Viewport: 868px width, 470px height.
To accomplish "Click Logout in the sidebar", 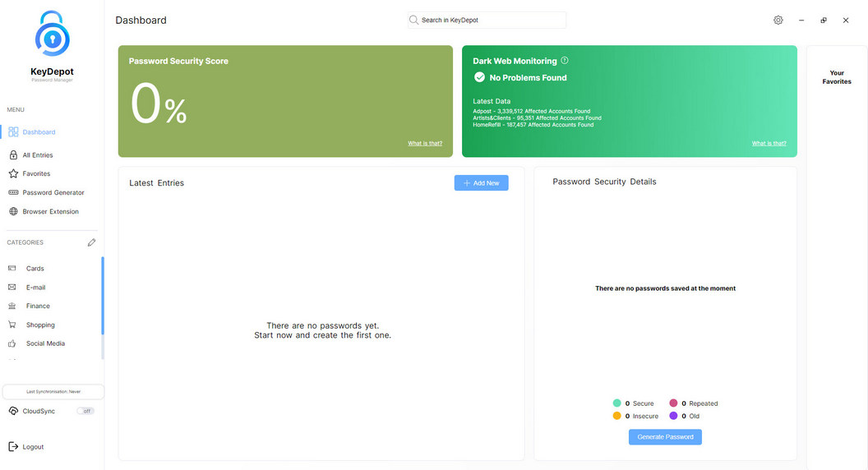I will pyautogui.click(x=33, y=447).
